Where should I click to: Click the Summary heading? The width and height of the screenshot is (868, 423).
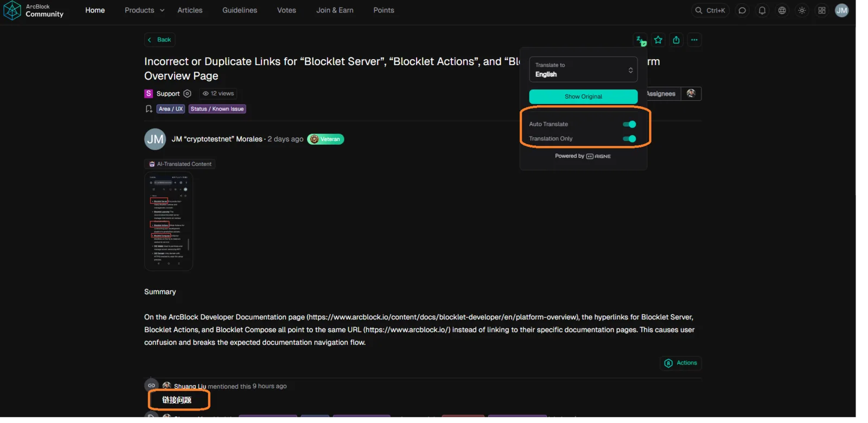point(160,292)
